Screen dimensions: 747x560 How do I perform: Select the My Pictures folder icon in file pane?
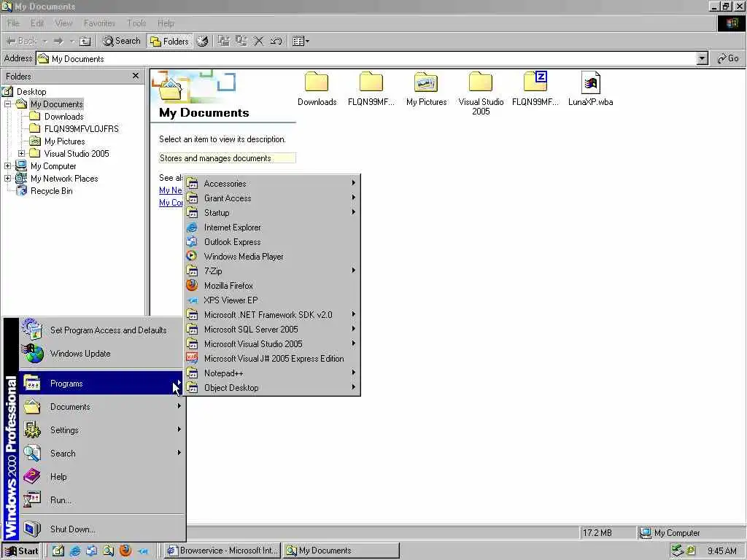[x=426, y=82]
